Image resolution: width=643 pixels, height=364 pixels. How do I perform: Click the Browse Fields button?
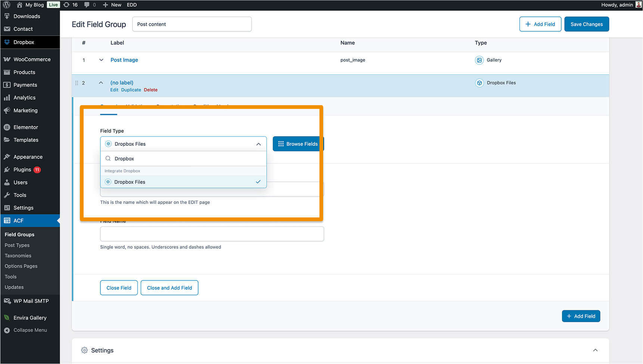[x=298, y=144]
